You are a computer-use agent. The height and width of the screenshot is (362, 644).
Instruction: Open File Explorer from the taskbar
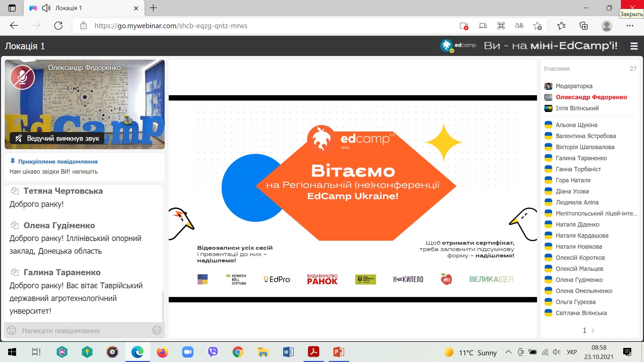(263, 352)
